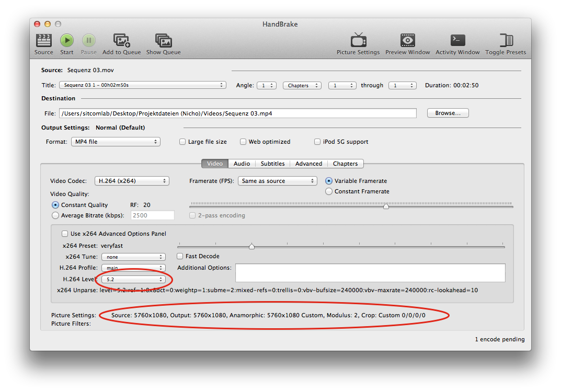Open the Format MP4 file dropdown
The image size is (561, 392).
pos(116,142)
